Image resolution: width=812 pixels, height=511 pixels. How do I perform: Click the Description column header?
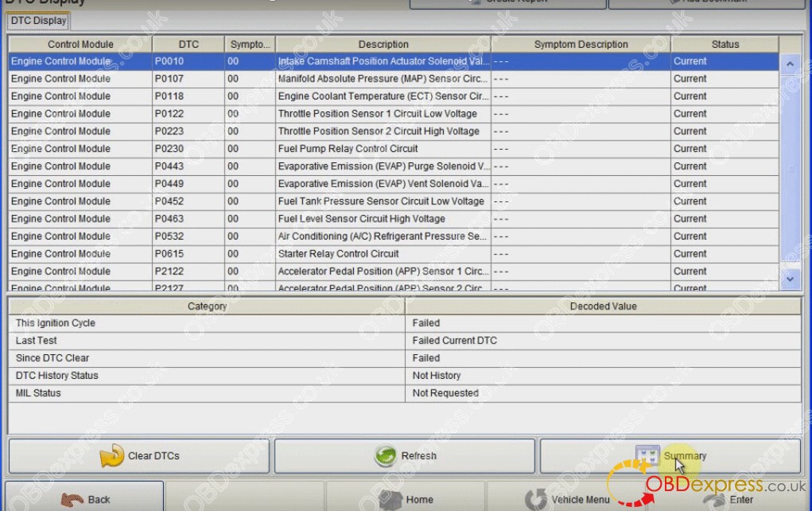[383, 44]
